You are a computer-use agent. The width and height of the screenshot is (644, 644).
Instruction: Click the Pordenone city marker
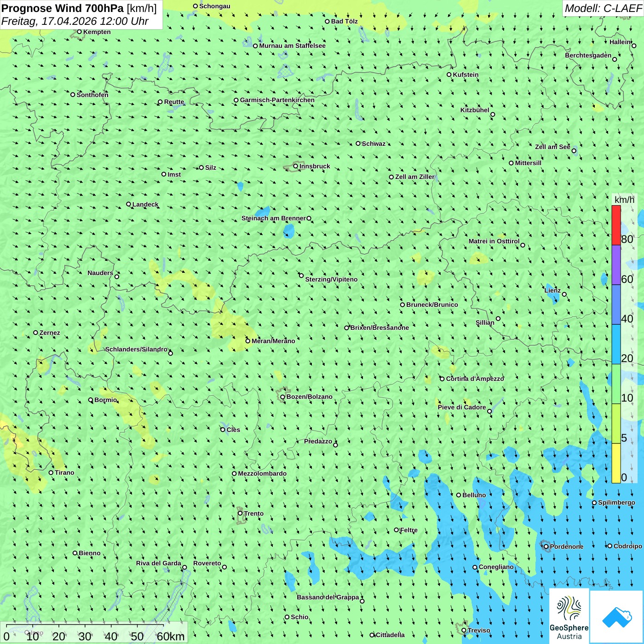546,546
